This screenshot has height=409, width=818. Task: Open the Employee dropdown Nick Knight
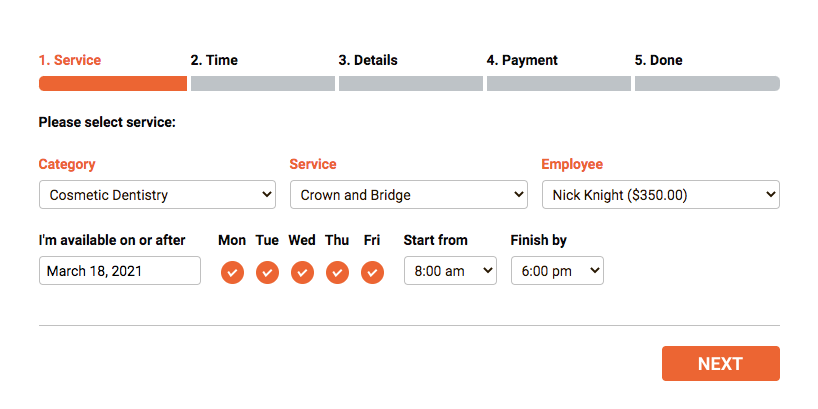point(660,195)
